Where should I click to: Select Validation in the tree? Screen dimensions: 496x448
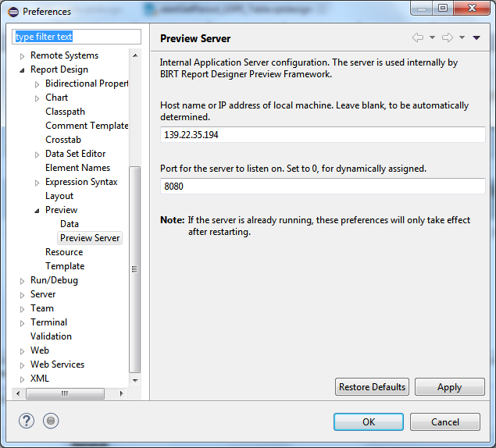(x=51, y=336)
